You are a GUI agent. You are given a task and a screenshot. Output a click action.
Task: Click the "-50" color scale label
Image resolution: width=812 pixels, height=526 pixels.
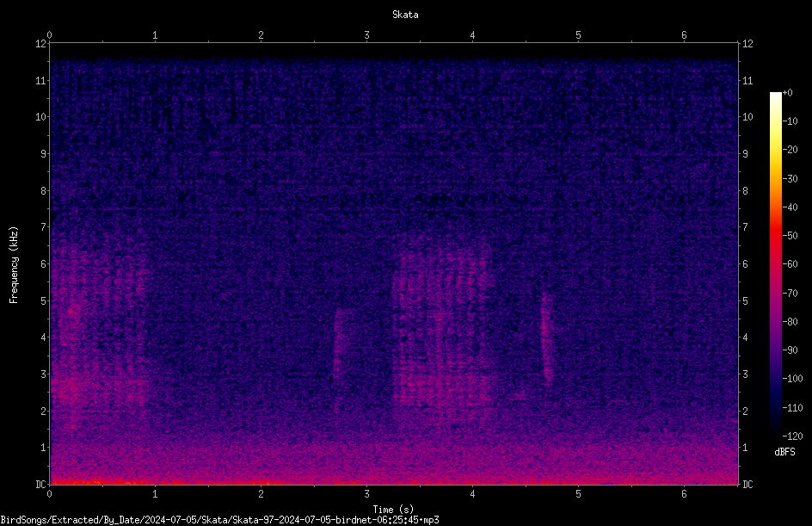790,236
